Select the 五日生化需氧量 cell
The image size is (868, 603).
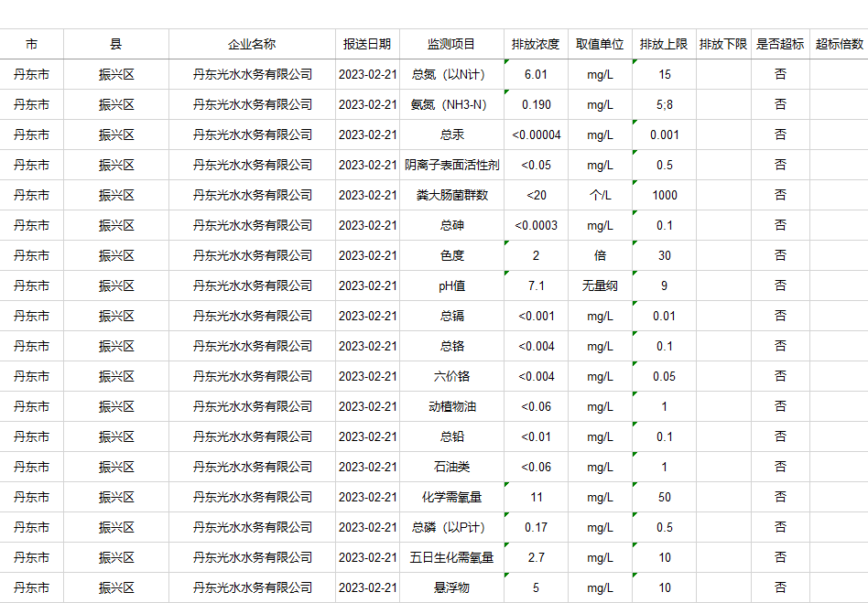click(x=451, y=557)
